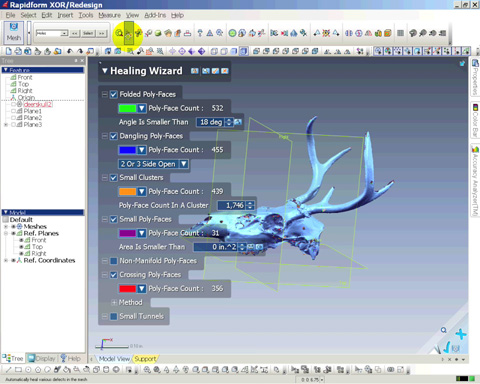This screenshot has height=384, width=480.
Task: Open the Properties side panel
Action: click(475, 77)
